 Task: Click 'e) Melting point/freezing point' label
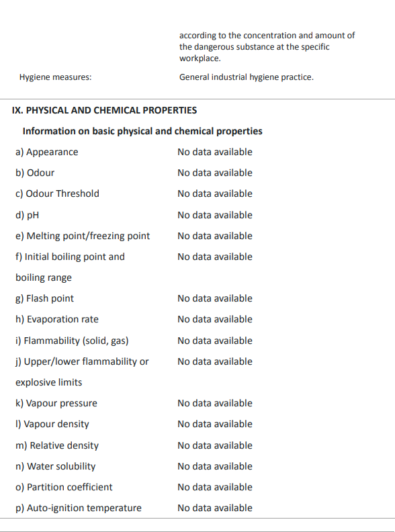[x=83, y=236]
